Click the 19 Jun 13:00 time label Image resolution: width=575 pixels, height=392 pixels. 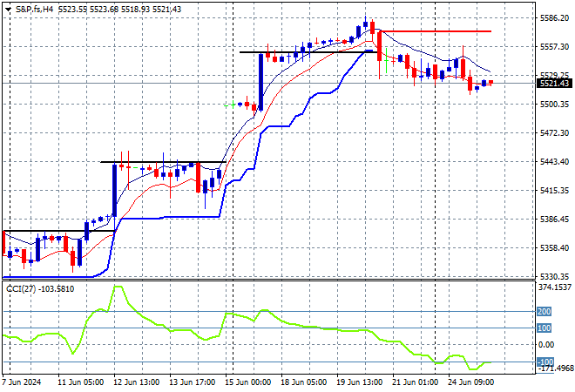[359, 382]
